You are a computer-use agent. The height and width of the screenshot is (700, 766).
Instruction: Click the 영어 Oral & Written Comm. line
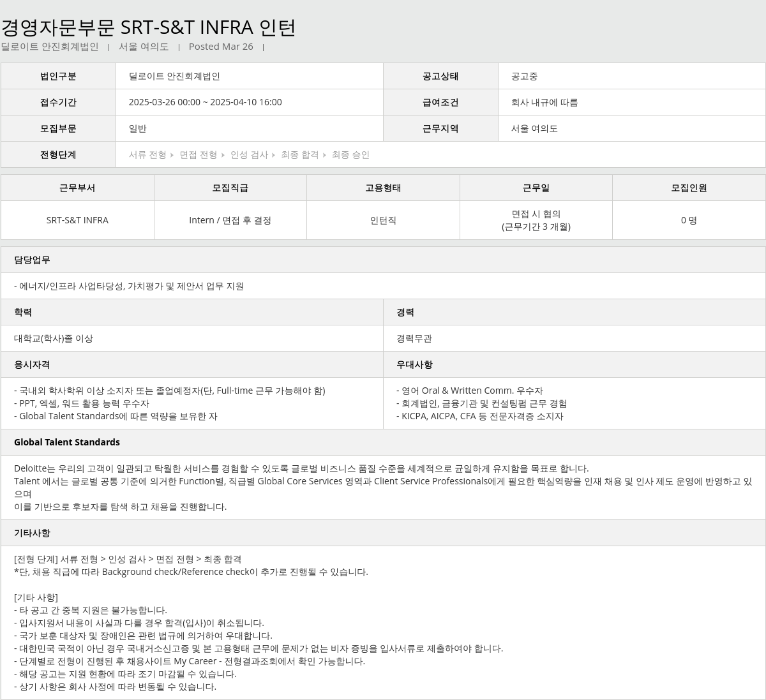pos(470,391)
